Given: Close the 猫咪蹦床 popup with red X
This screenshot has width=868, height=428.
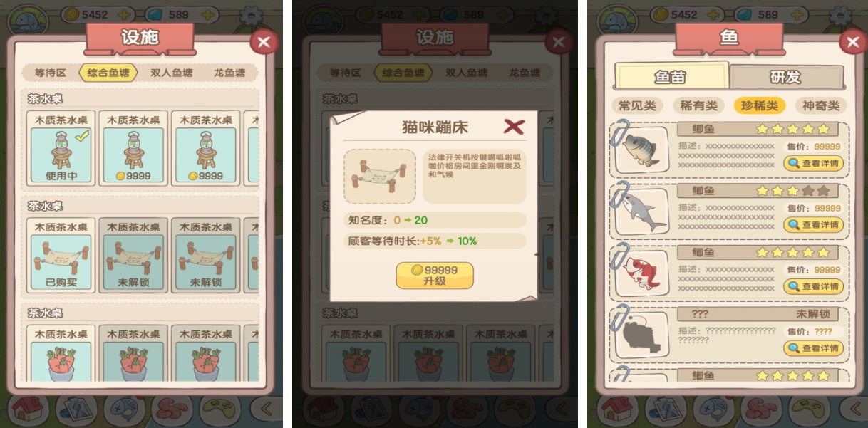Looking at the screenshot, I should click(514, 127).
